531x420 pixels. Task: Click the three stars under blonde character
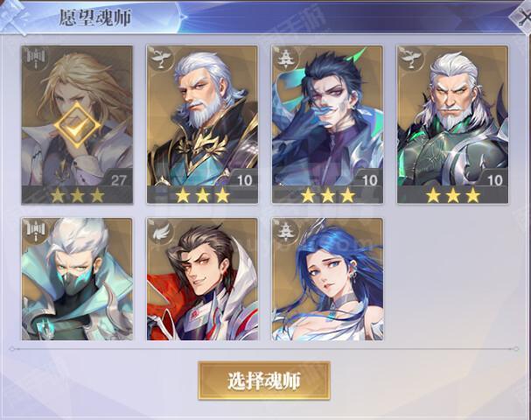pyautogui.click(x=77, y=195)
